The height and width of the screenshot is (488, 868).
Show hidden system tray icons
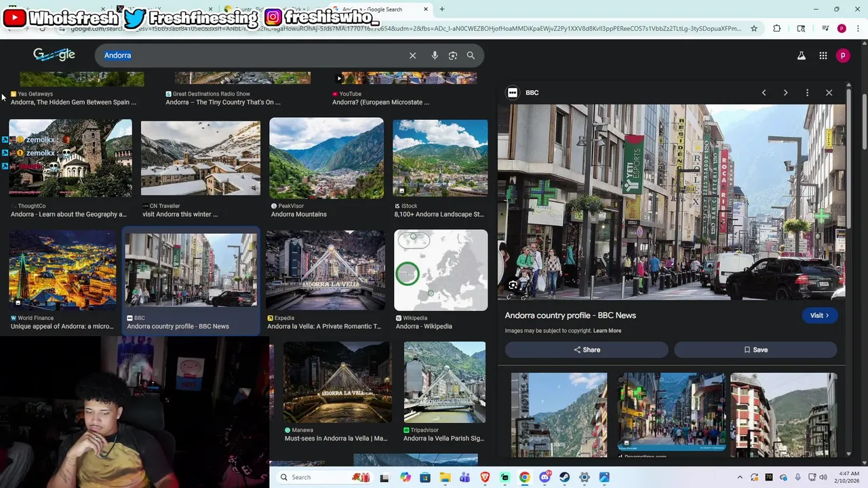click(740, 477)
